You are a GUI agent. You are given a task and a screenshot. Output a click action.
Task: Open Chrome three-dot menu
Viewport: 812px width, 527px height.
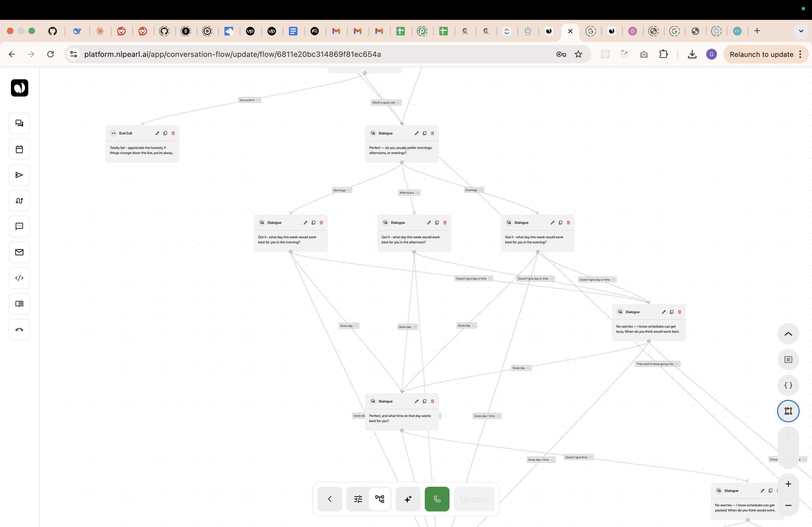(x=800, y=54)
